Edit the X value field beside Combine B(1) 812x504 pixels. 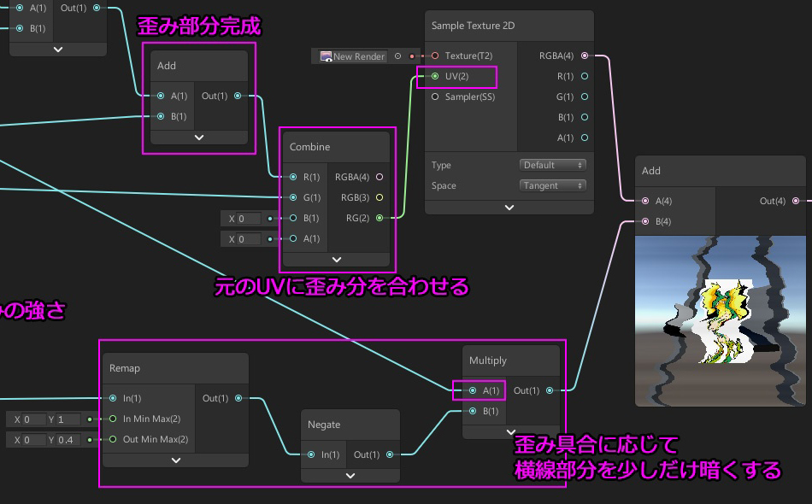click(x=249, y=219)
